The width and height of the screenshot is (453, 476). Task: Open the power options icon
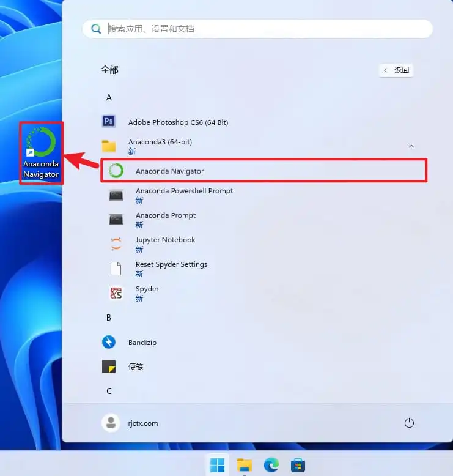pos(409,423)
